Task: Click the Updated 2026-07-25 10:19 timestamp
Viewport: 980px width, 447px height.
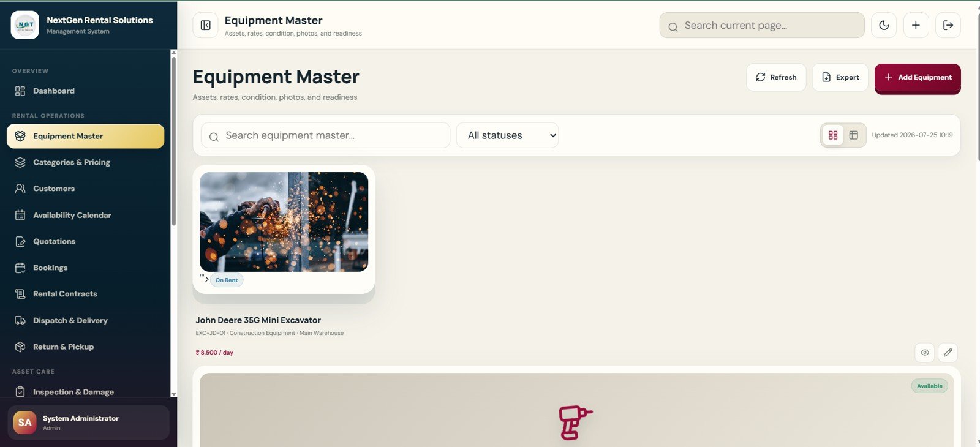Action: [912, 135]
